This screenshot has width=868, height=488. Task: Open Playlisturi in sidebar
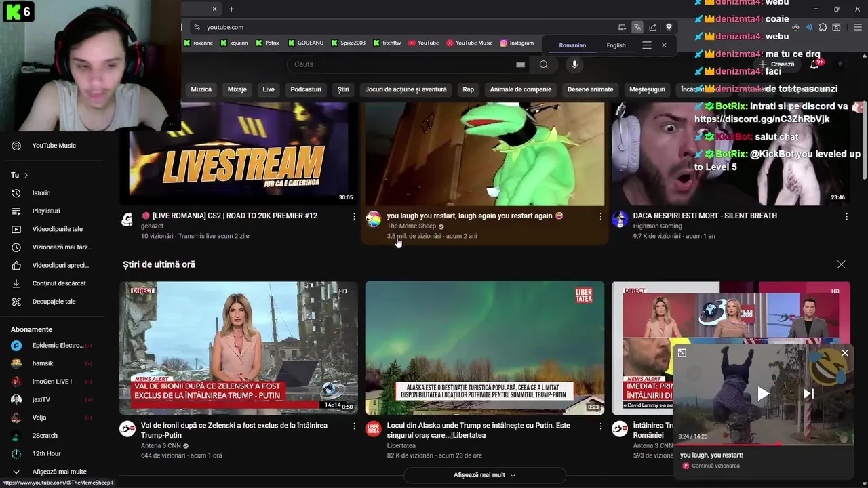point(54,211)
